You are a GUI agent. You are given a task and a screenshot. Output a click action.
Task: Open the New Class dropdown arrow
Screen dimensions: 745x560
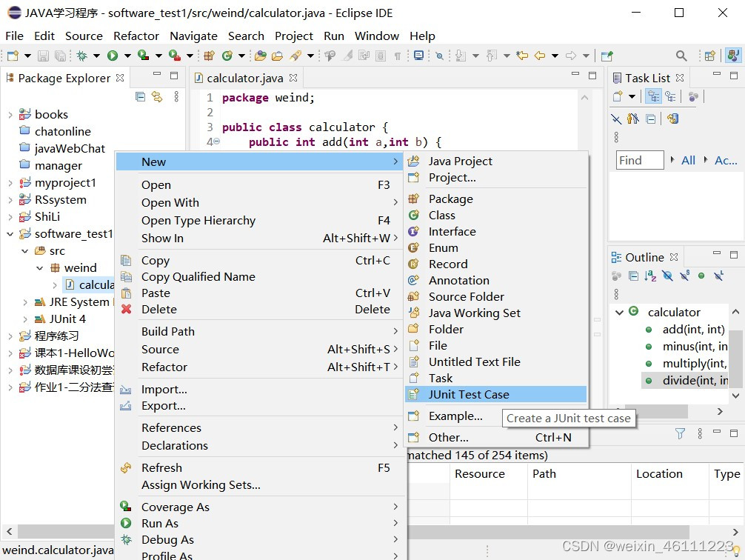(241, 56)
